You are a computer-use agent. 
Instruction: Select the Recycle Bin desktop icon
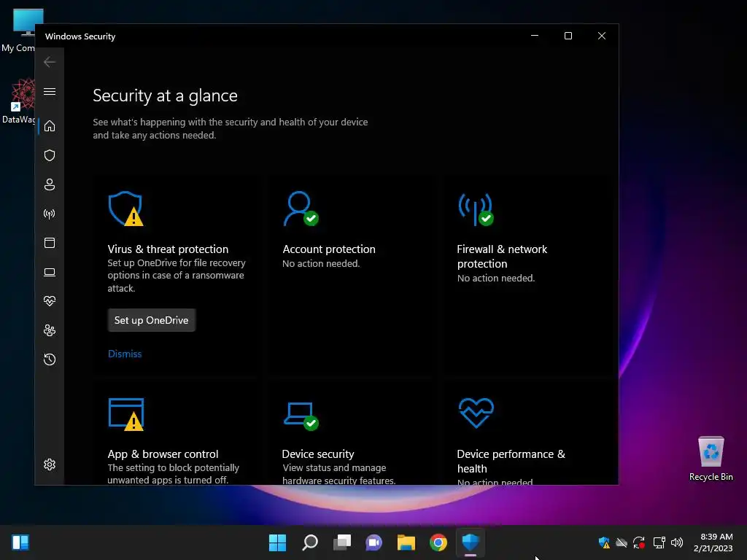[x=711, y=459]
